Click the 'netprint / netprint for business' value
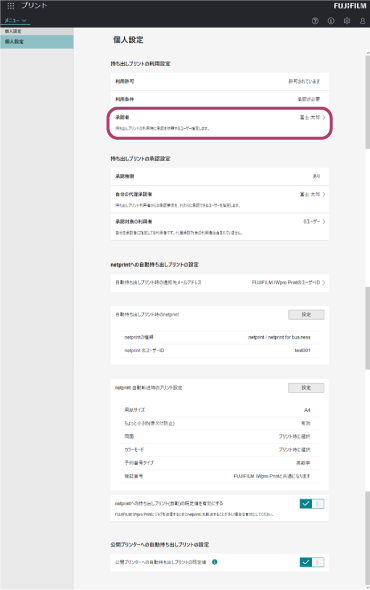Screen dimensions: 370x590 tap(279, 337)
